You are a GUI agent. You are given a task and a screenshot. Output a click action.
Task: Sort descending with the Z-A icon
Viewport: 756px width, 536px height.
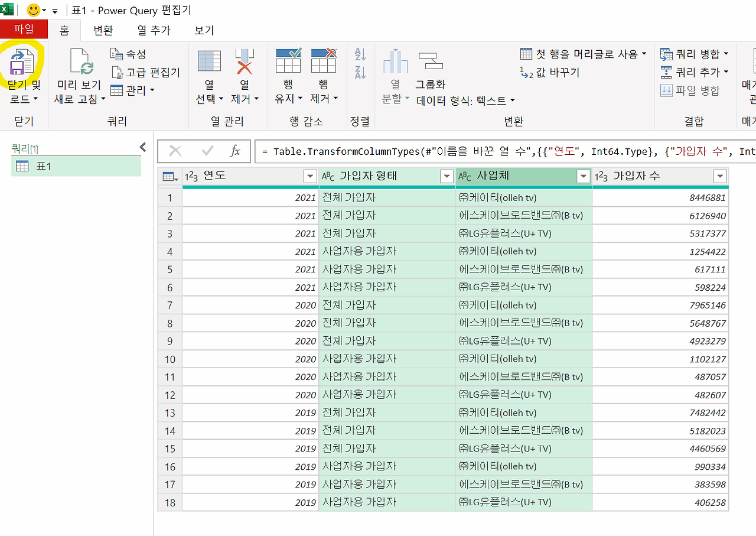click(x=360, y=73)
